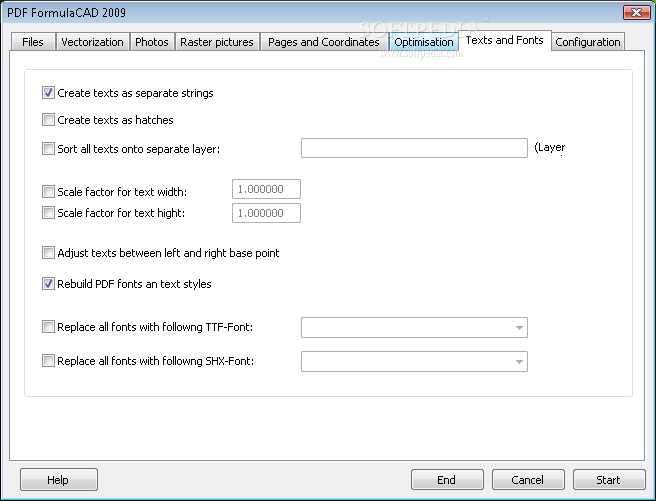Screen dimensions: 656x501
Task: Expand the TTF-Font dropdown list
Action: coord(519,327)
